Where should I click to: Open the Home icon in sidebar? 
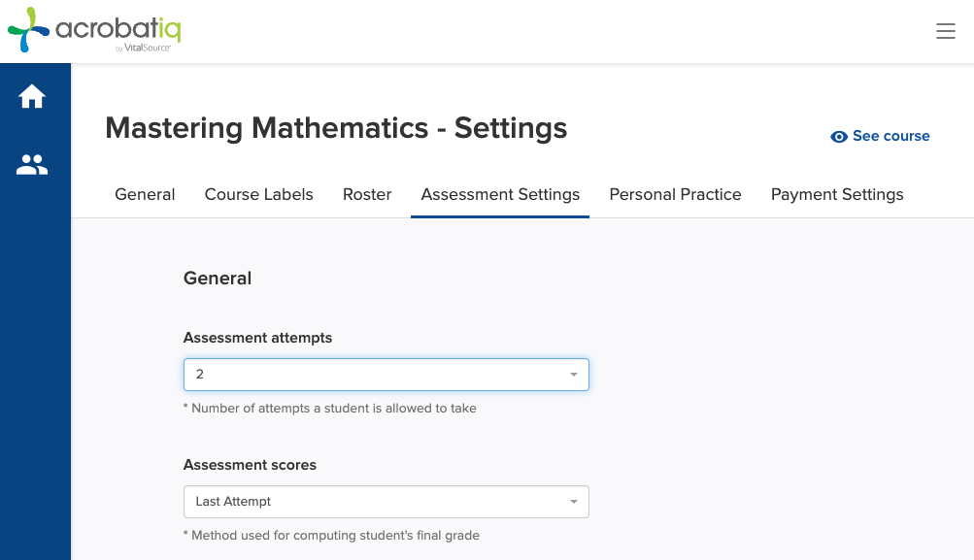tap(32, 96)
